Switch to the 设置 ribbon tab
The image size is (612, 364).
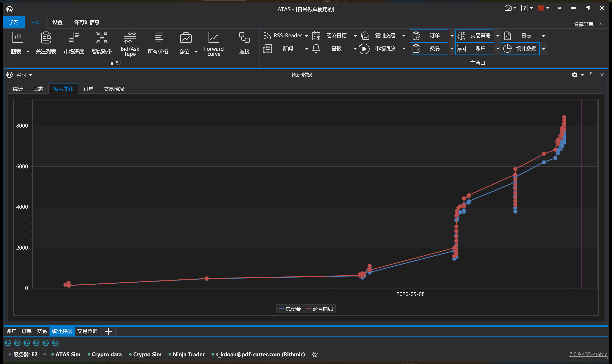coord(57,22)
